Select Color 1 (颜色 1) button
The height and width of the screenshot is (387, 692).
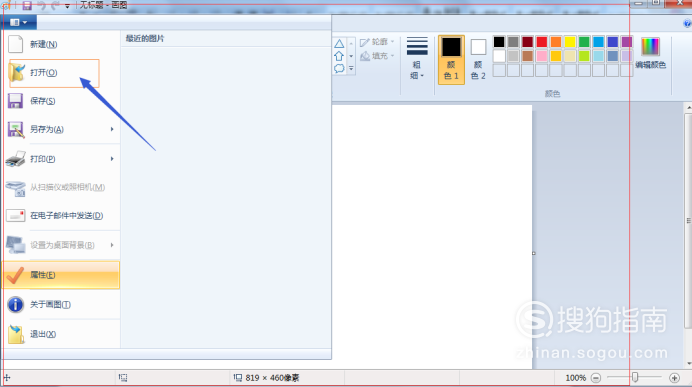451,60
